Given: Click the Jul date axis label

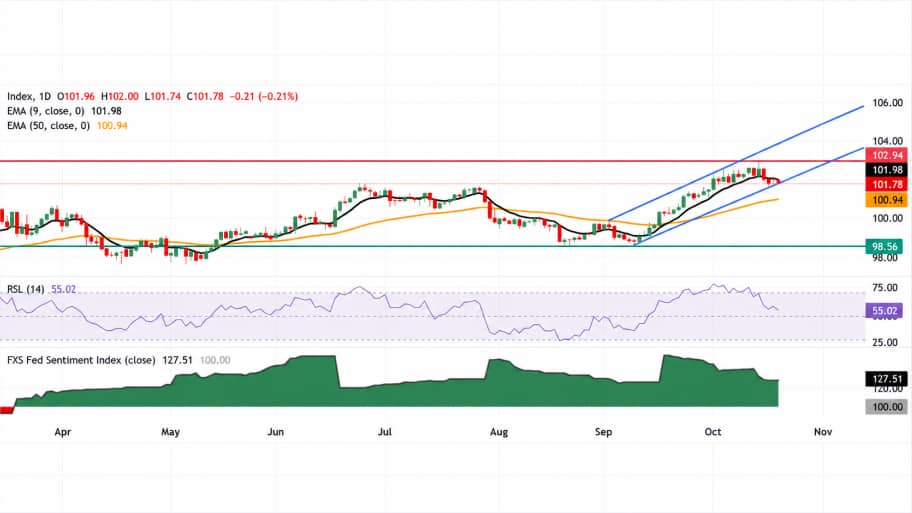Looking at the screenshot, I should pos(385,432).
